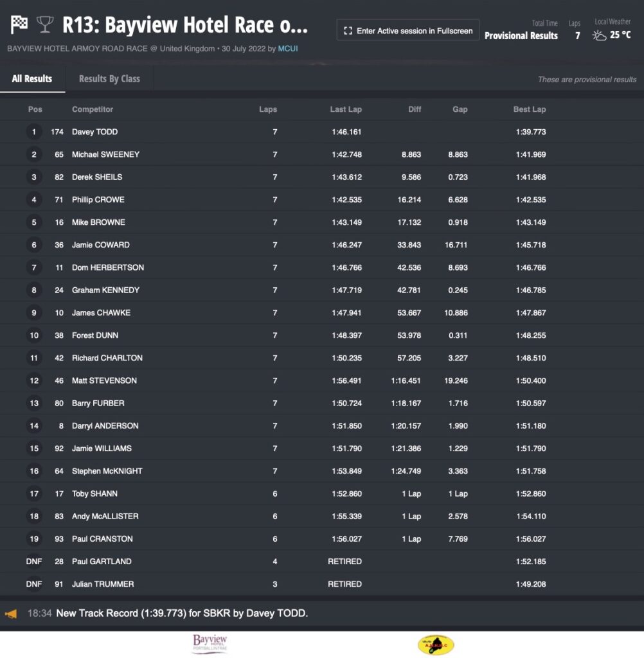Screen dimensions: 644x658
Task: Click last lap 1:46.161
Action: (x=346, y=132)
